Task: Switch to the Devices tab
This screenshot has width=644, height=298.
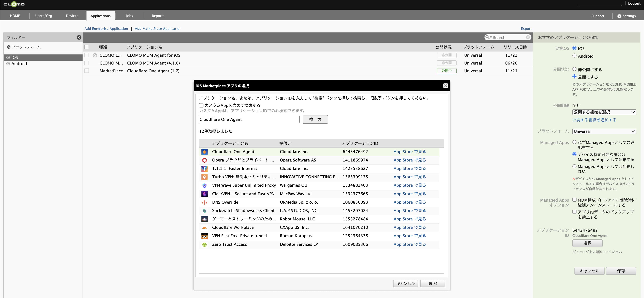Action: 72,16
